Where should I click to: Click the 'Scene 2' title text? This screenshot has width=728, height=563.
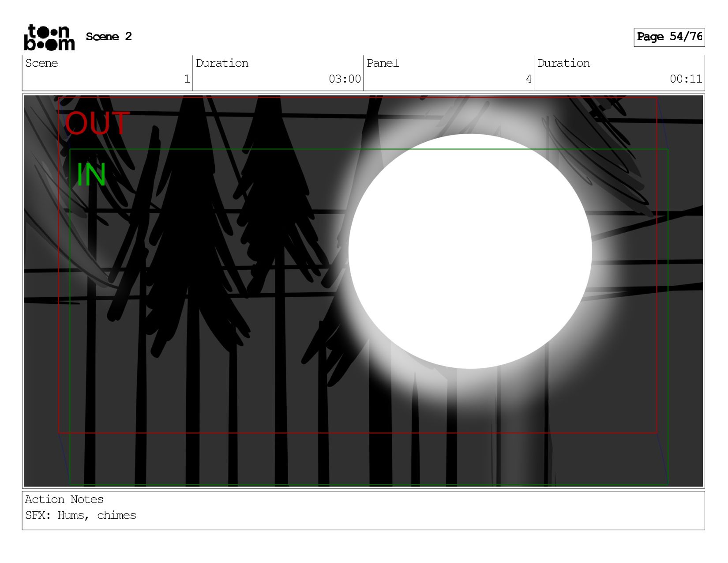click(109, 37)
